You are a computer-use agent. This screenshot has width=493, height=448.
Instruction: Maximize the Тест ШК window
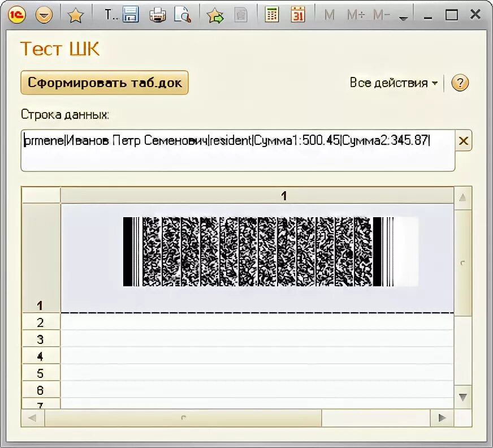click(452, 15)
